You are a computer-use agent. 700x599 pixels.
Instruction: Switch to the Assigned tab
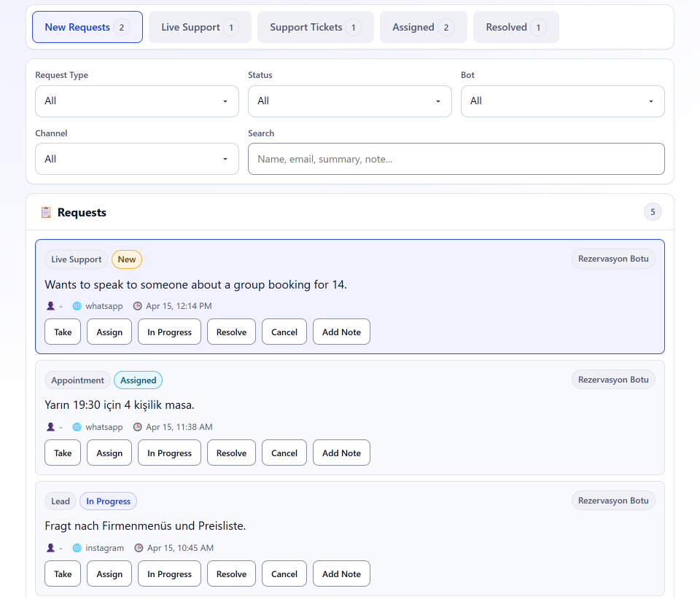click(423, 27)
